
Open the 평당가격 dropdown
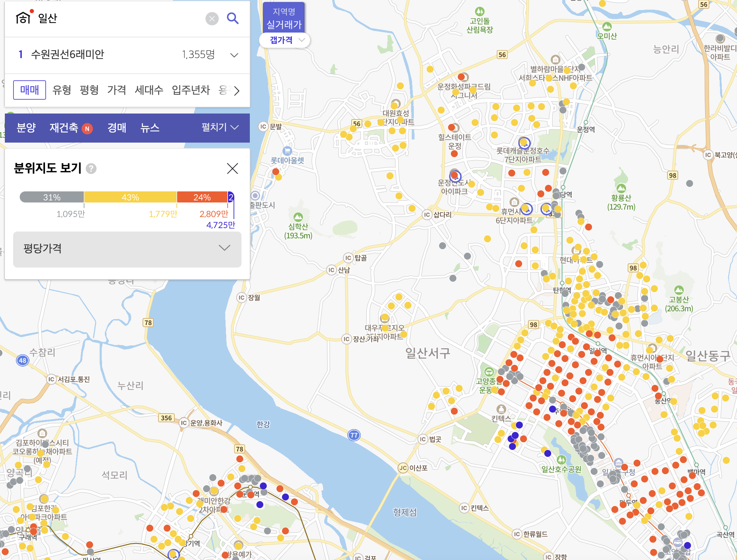pyautogui.click(x=127, y=249)
